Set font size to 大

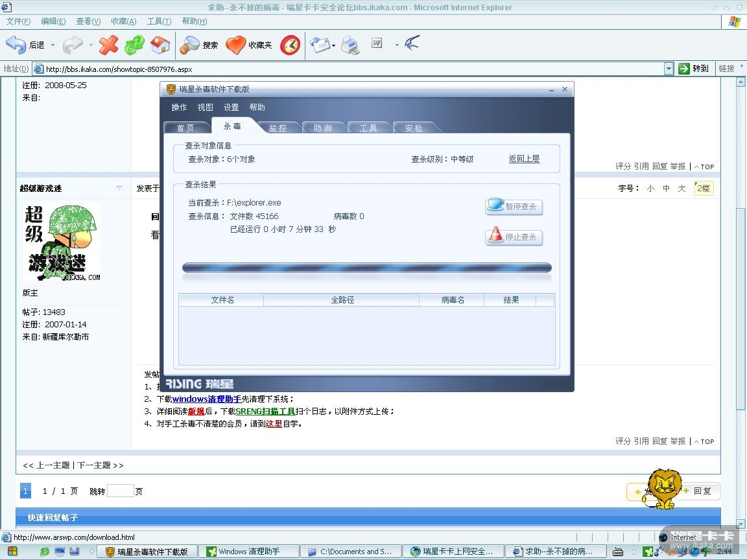coord(682,188)
